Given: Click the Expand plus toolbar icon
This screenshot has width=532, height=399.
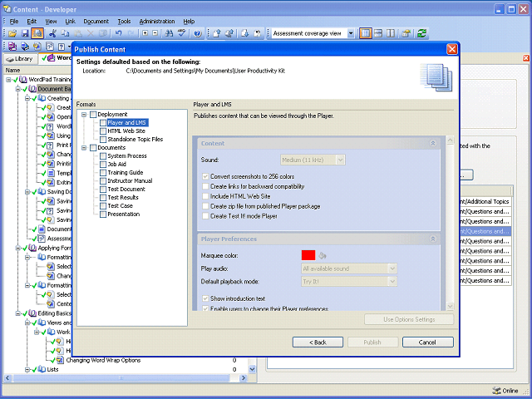Looking at the screenshot, I should (x=145, y=33).
